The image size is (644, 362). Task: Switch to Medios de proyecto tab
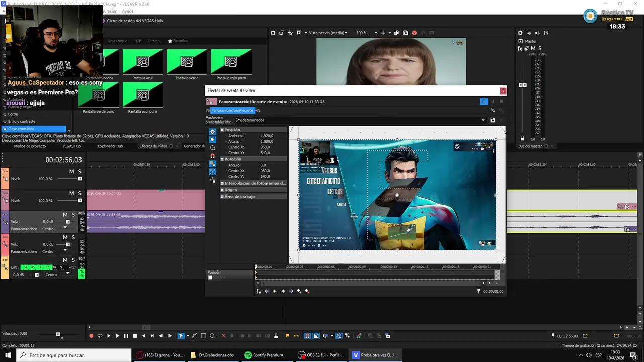point(30,146)
